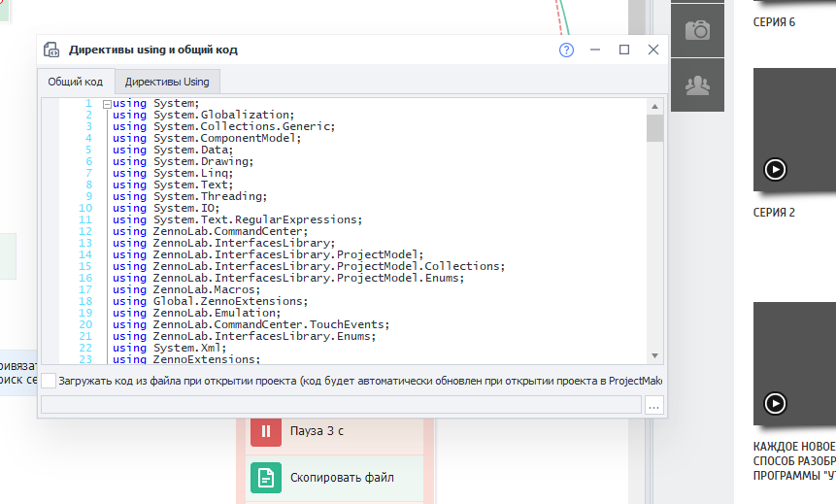836x504 pixels.
Task: Click the camera icon in the sidebar
Action: tap(697, 30)
